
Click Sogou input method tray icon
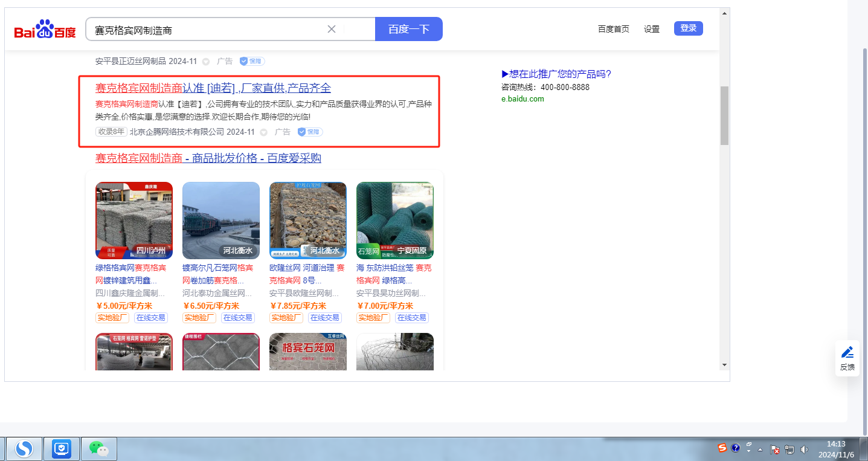click(x=722, y=448)
